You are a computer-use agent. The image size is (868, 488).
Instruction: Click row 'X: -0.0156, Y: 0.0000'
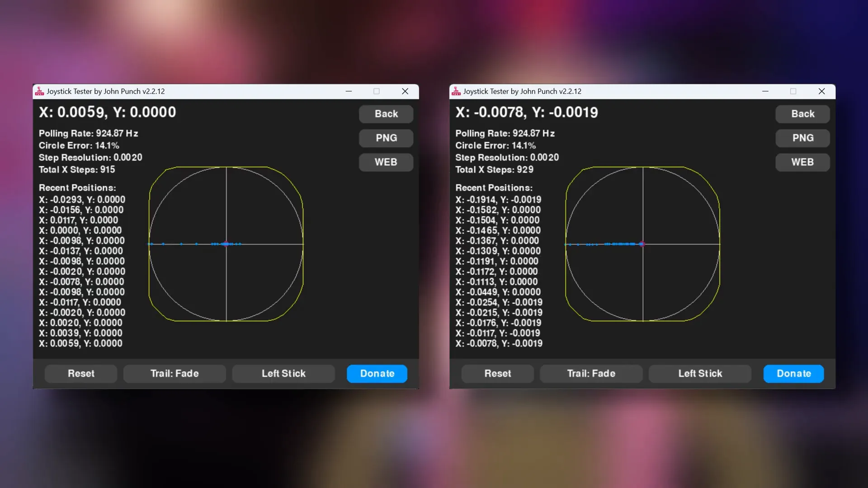[x=81, y=210]
